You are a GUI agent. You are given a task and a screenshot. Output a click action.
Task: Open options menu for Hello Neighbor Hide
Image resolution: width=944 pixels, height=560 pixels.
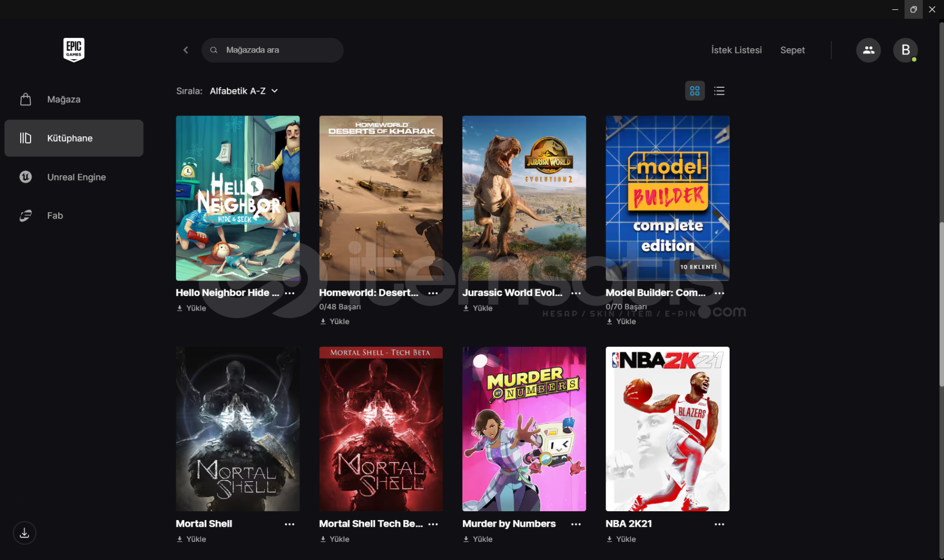tap(290, 293)
